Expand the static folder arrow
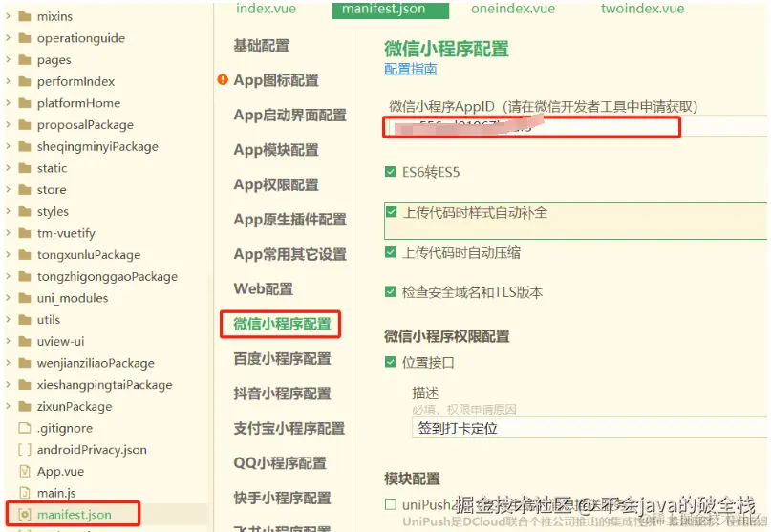Viewport: 771px width, 532px height. tap(8, 168)
